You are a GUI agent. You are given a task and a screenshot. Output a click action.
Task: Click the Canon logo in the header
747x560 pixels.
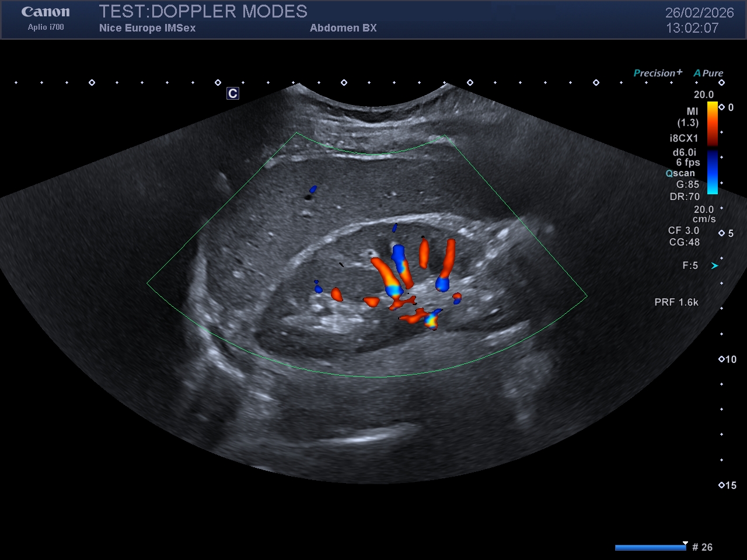click(46, 12)
